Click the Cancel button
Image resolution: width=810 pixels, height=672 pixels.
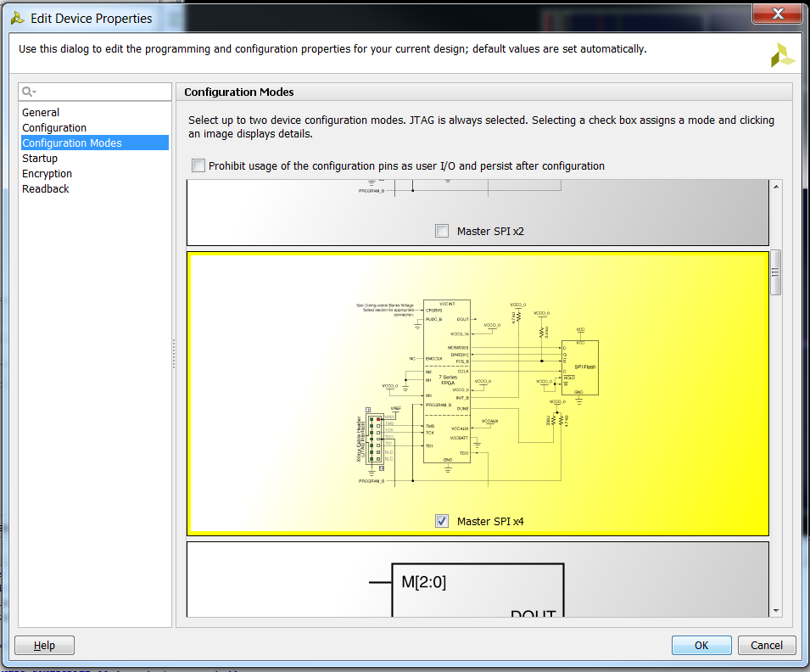coord(767,645)
